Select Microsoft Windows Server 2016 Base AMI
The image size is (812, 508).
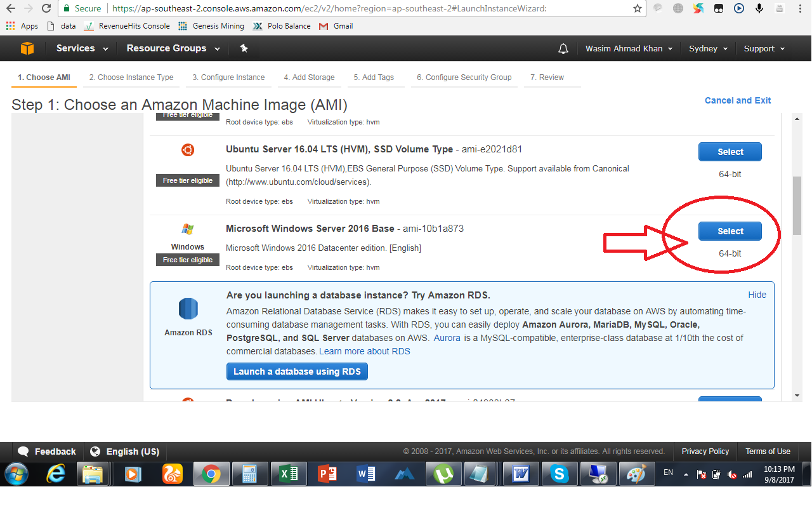click(730, 231)
